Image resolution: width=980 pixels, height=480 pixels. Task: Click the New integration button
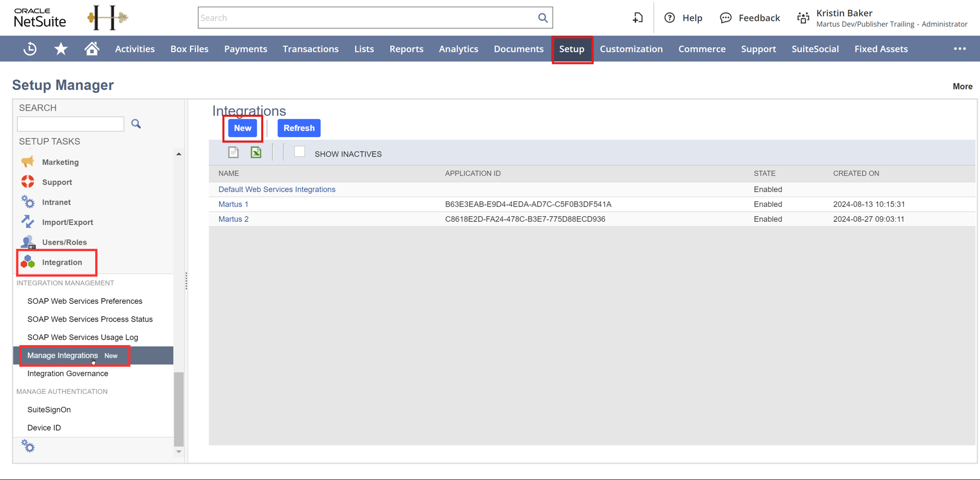point(243,128)
